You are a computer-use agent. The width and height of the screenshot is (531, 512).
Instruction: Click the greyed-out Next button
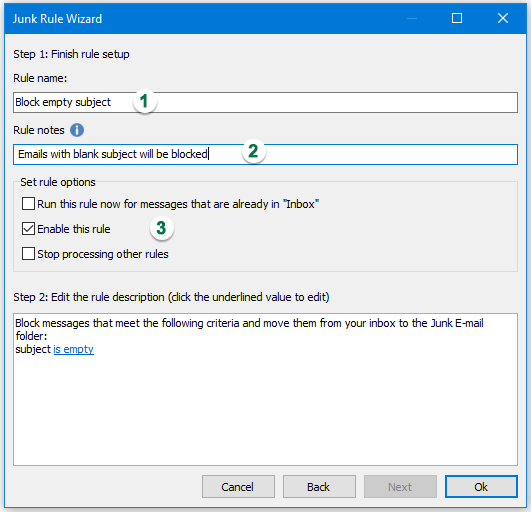pos(400,487)
